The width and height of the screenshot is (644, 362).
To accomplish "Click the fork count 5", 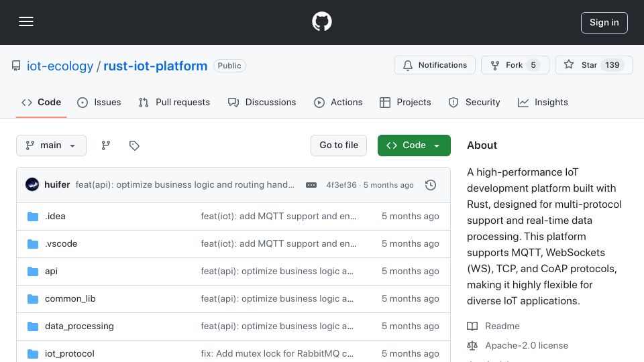I will 533,65.
